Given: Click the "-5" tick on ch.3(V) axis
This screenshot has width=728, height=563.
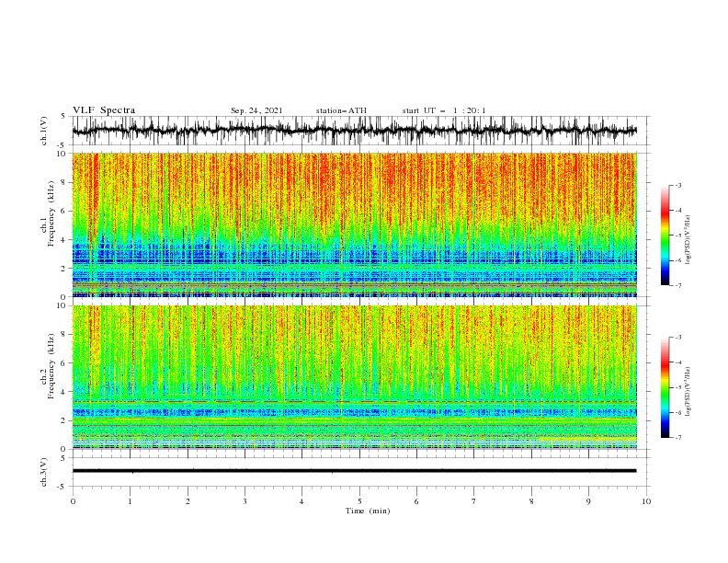Looking at the screenshot, I should coord(63,487).
